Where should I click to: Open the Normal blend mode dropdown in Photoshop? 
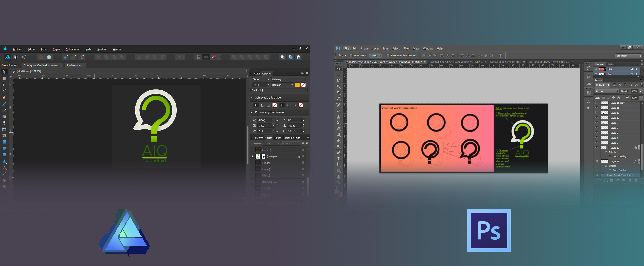[x=607, y=91]
